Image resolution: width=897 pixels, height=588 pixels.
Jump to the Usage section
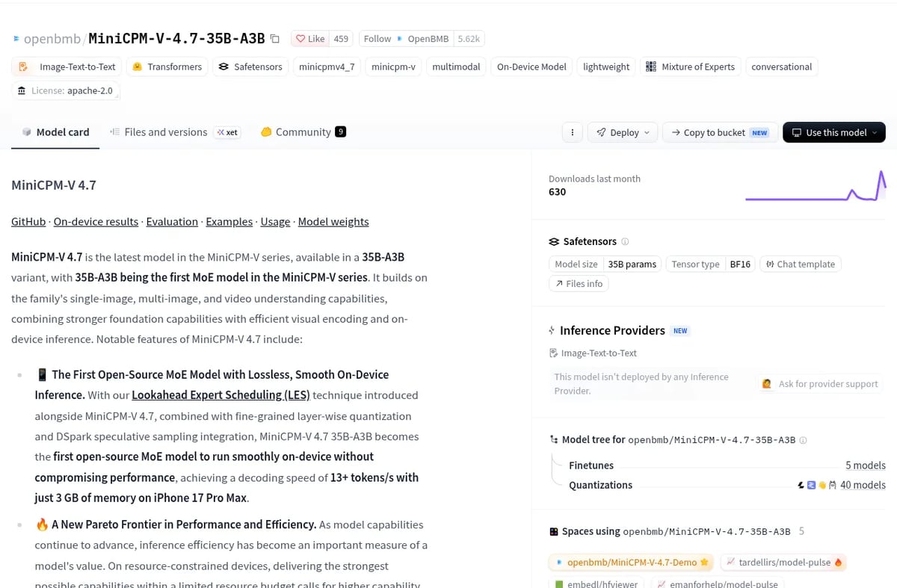[275, 221]
